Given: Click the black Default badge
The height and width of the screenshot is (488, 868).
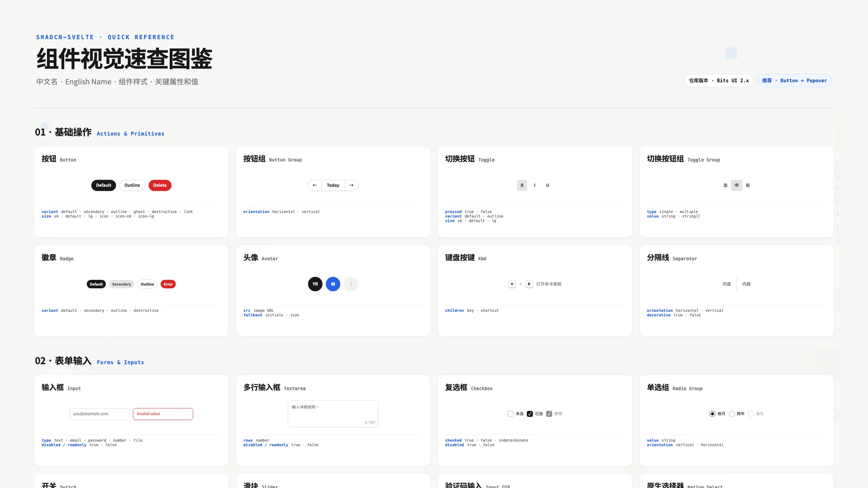Looking at the screenshot, I should coord(97,284).
